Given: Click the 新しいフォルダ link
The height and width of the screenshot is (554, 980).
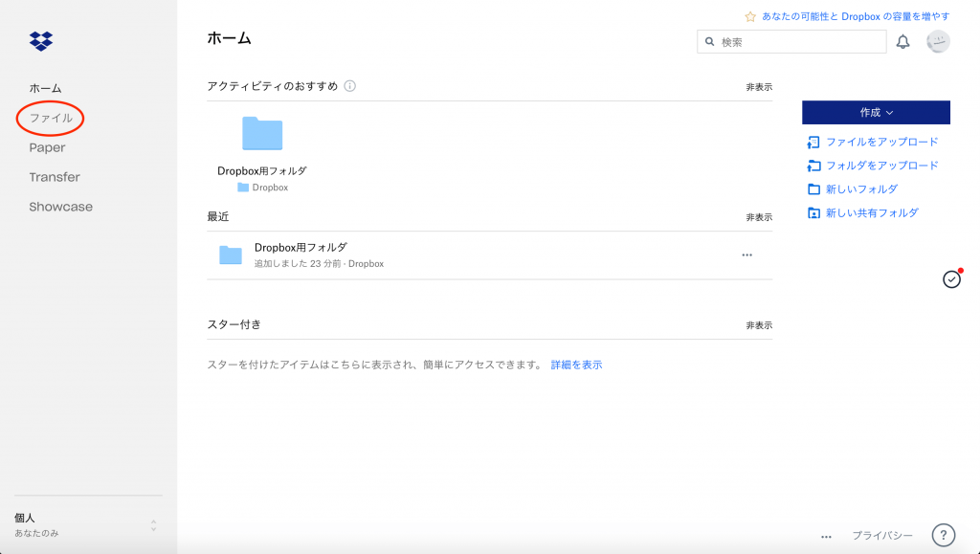Looking at the screenshot, I should 862,189.
